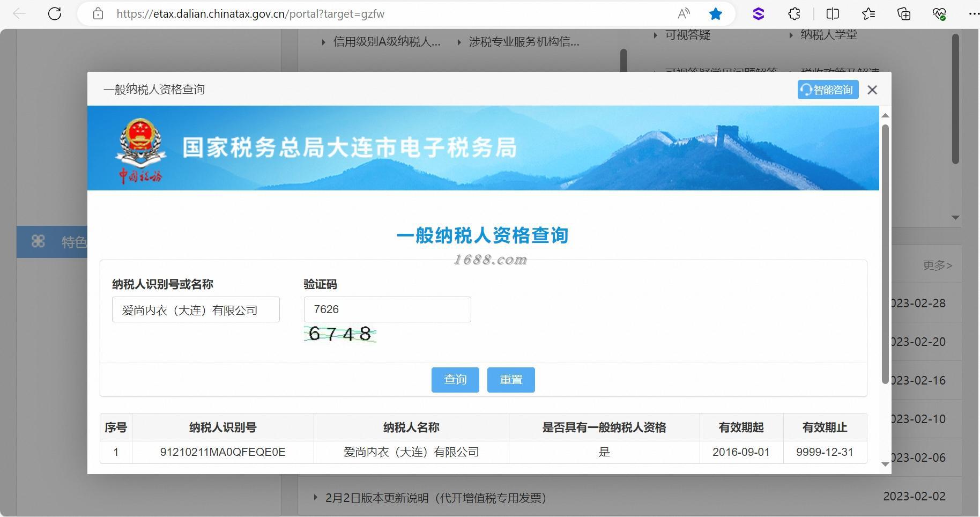980x517 pixels.
Task: Open Read Aloud in address bar
Action: point(684,14)
